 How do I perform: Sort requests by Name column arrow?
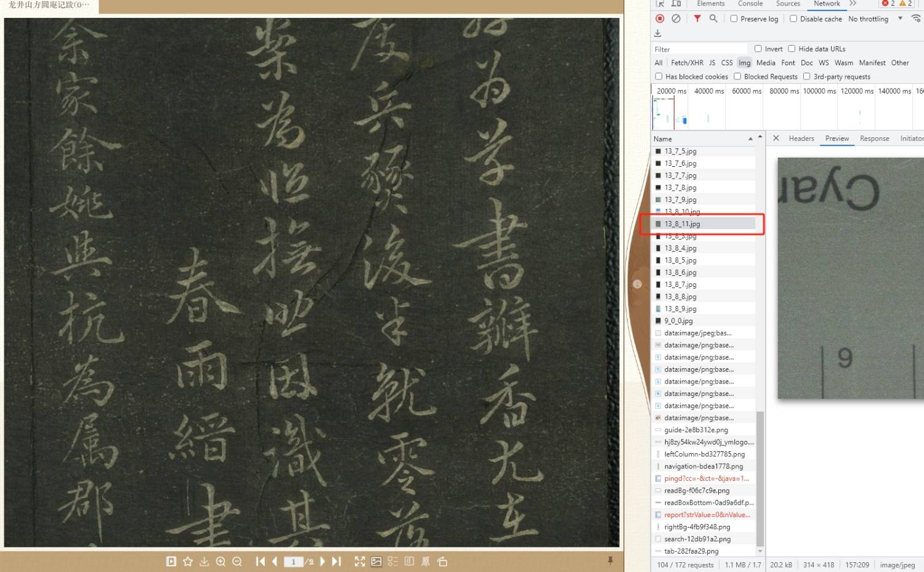(750, 139)
